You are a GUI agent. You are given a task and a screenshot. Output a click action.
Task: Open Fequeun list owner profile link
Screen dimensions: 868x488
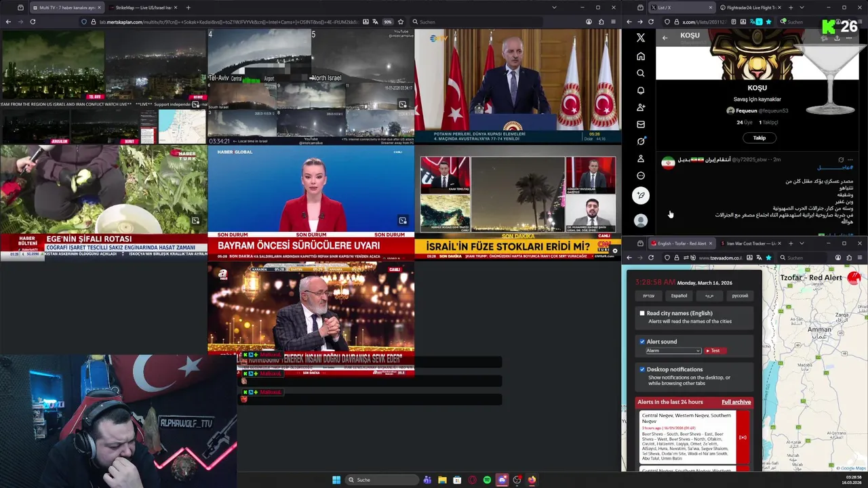point(757,110)
